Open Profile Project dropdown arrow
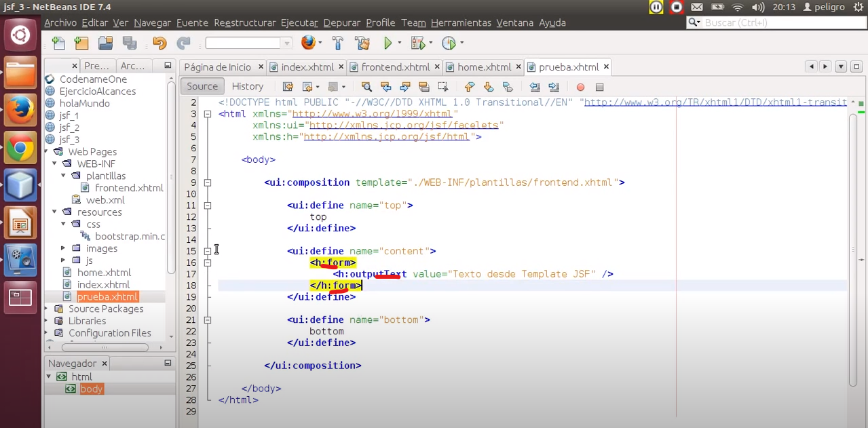The width and height of the screenshot is (868, 428). click(461, 43)
